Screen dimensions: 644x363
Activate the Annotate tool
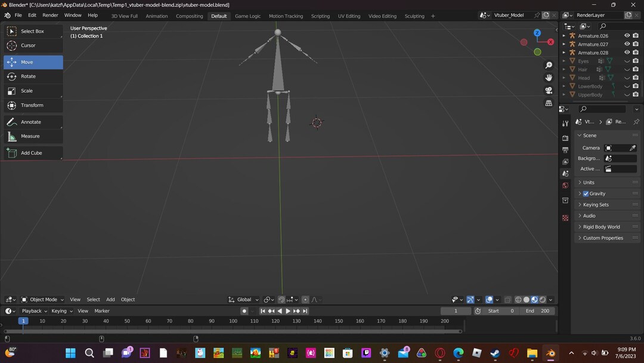click(x=33, y=122)
